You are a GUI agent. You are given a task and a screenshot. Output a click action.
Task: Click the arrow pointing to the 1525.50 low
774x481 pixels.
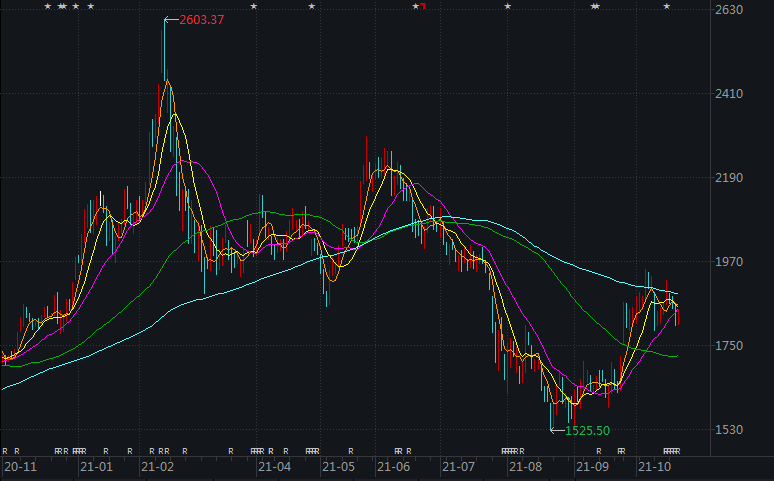click(x=557, y=431)
